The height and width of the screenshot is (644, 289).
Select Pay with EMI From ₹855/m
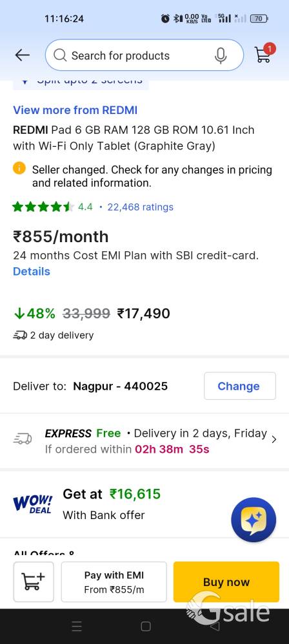tap(114, 582)
